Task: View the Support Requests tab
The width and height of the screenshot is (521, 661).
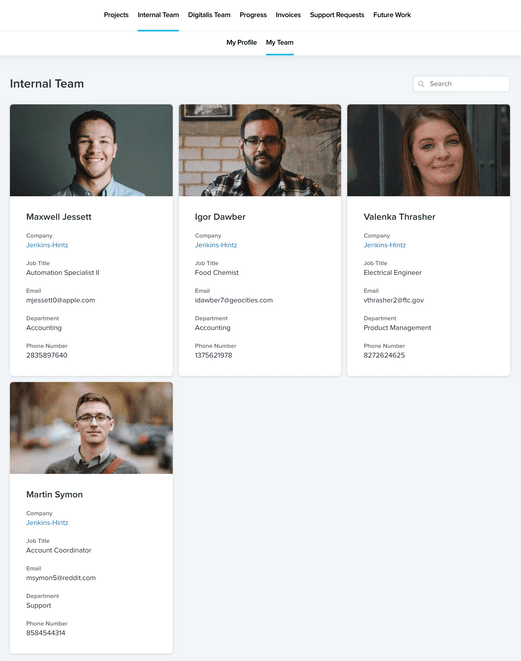Action: click(337, 15)
